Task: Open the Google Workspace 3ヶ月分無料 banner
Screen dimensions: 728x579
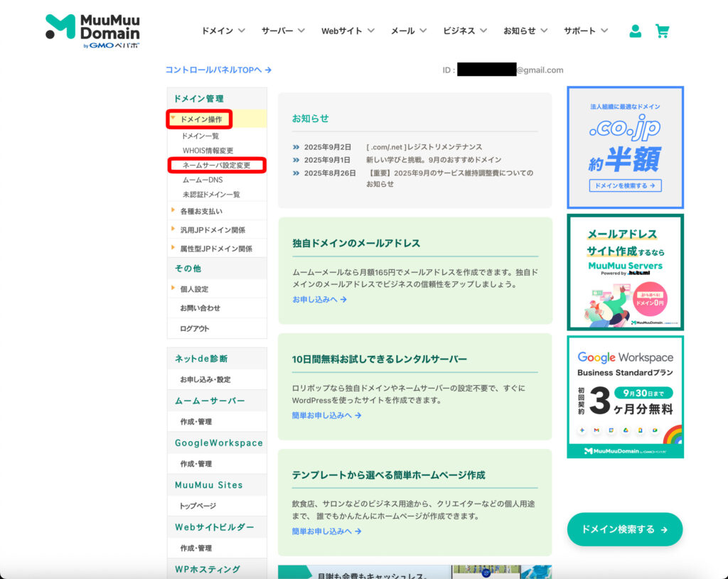Action: 625,397
